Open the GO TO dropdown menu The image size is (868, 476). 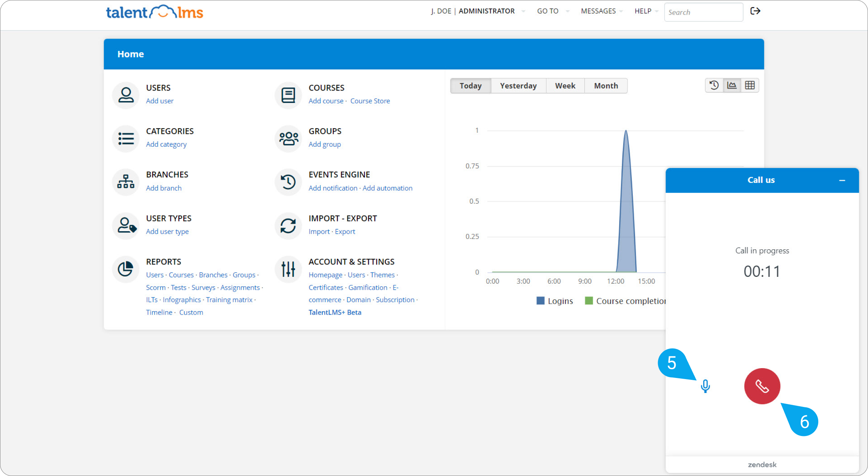(553, 11)
